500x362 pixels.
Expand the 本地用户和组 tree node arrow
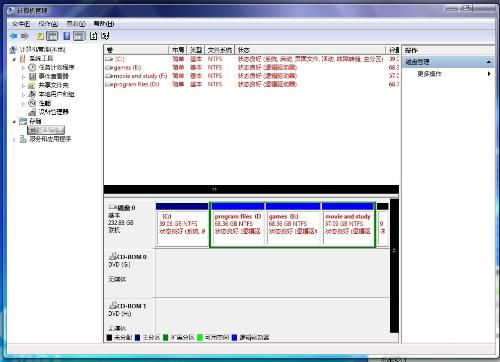[x=23, y=95]
